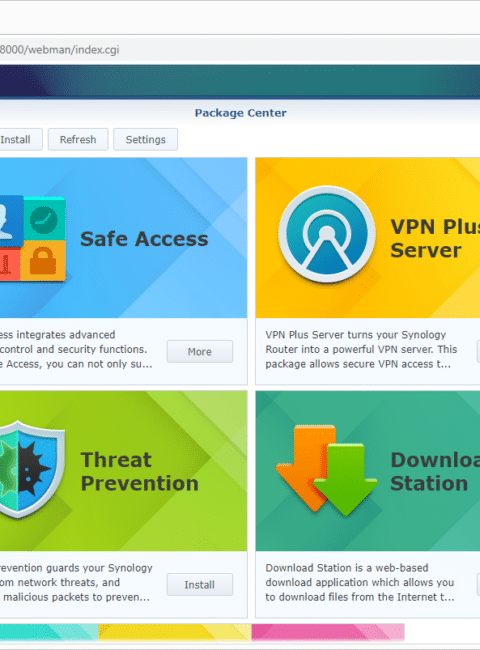Viewport: 480px width, 650px height.
Task: Click the VPN Plus Server icon
Action: 327,234
